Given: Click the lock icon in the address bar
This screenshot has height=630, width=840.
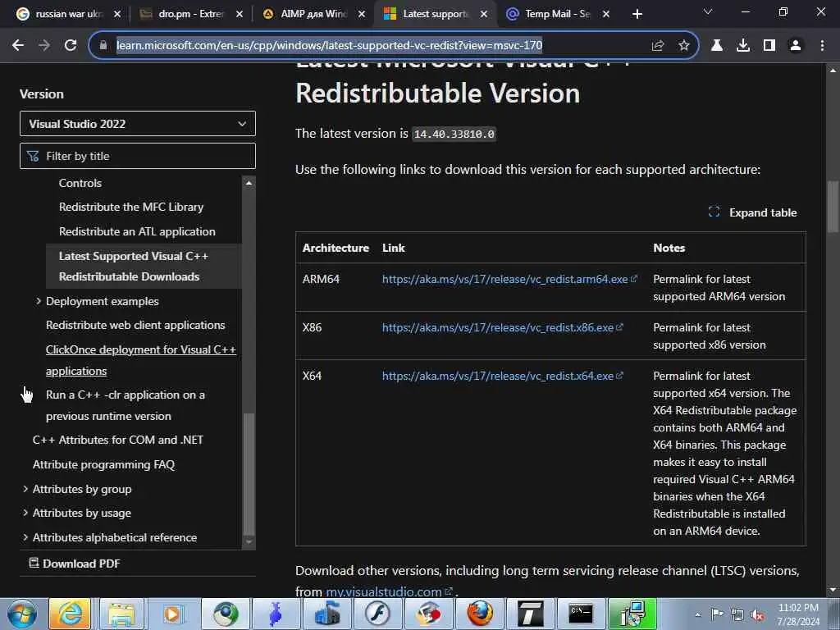Looking at the screenshot, I should click(103, 46).
